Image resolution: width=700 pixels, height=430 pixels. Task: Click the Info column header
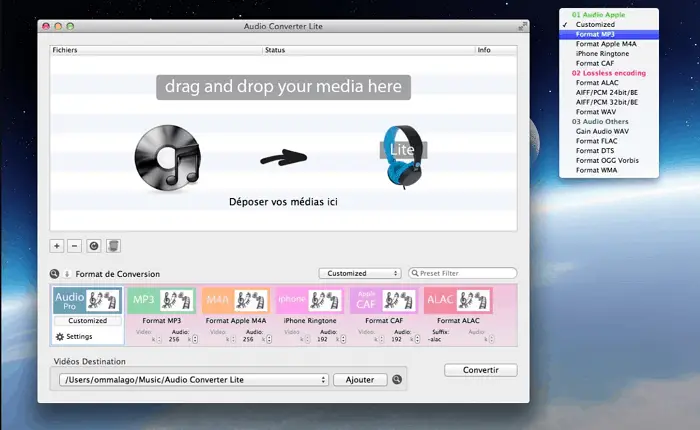(496, 50)
